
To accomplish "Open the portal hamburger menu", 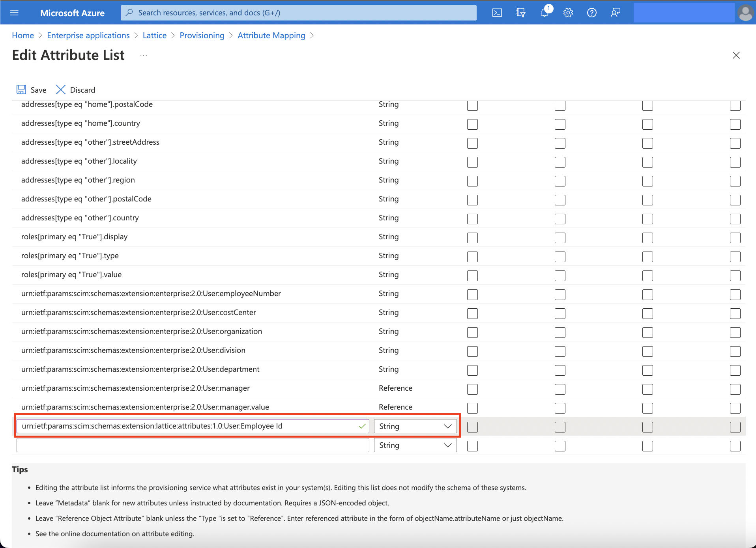I will pyautogui.click(x=14, y=12).
